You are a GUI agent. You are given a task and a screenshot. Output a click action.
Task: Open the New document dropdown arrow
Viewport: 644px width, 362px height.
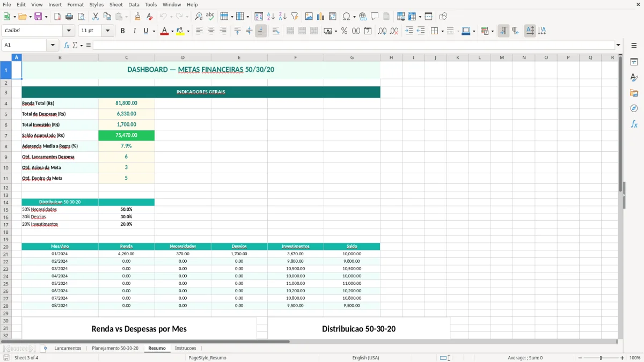point(13,17)
